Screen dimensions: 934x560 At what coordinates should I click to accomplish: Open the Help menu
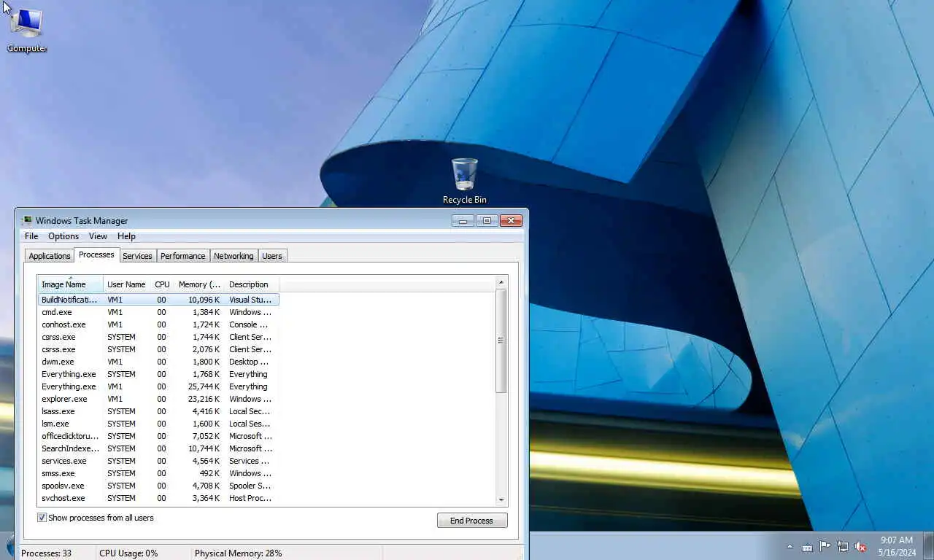click(x=126, y=236)
